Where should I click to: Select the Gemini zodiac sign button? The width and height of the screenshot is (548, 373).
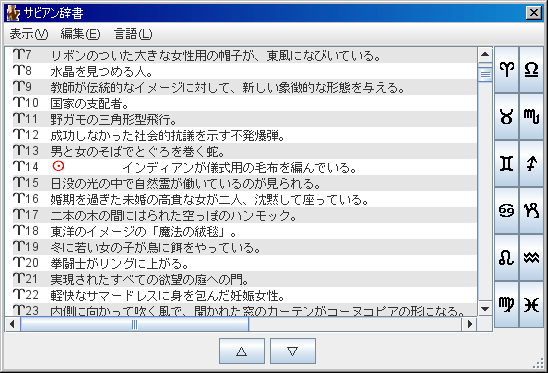click(506, 164)
